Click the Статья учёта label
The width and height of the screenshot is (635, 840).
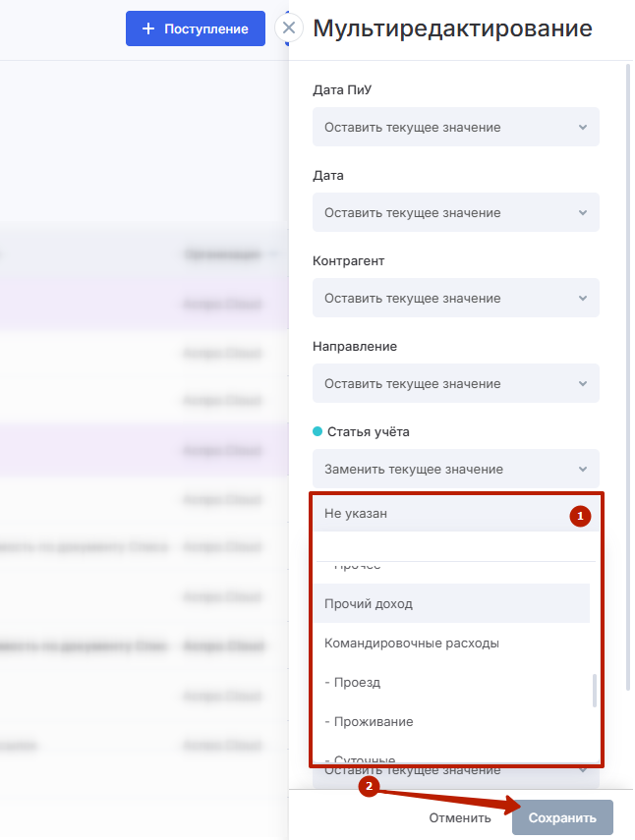(369, 431)
